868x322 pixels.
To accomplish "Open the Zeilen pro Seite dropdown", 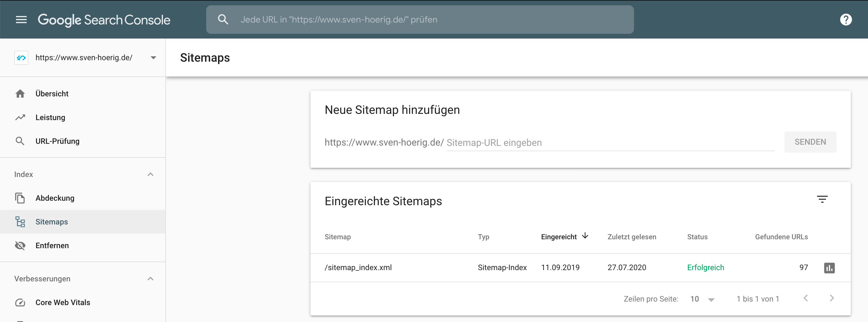I will (x=703, y=299).
